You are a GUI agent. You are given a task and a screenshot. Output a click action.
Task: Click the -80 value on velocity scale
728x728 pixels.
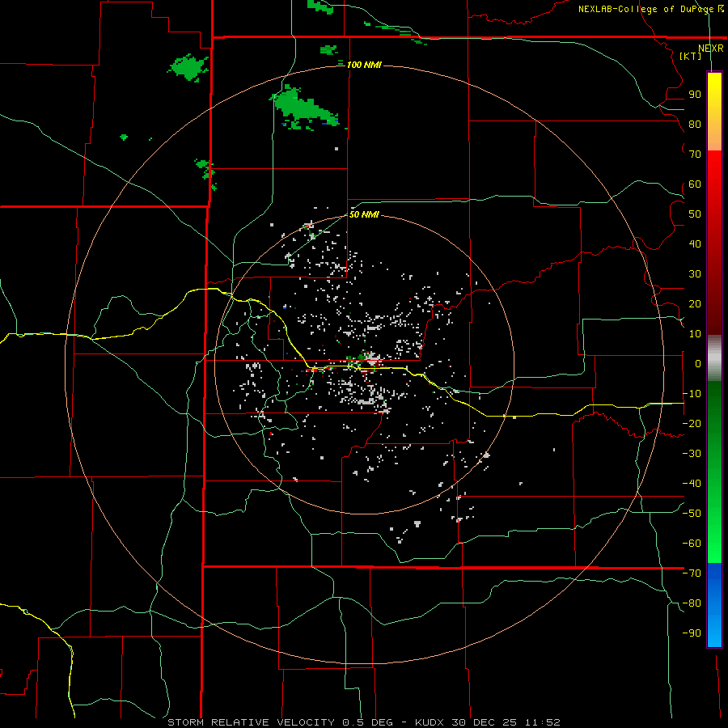[692, 603]
